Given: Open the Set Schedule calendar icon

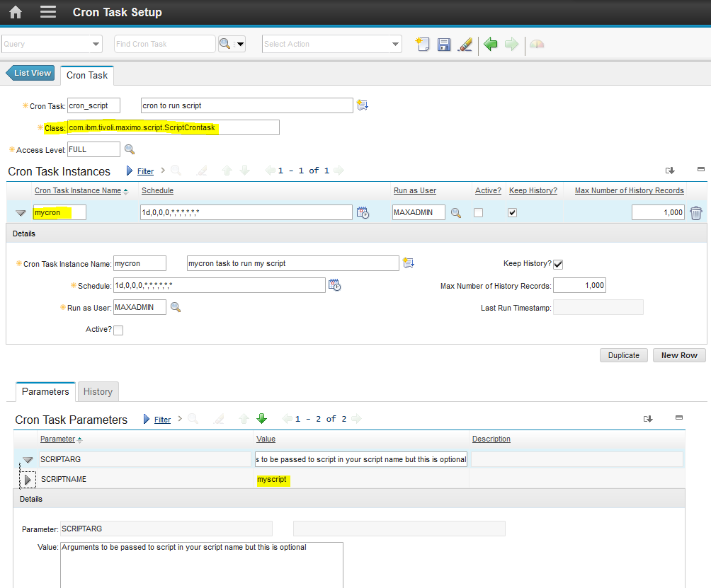Looking at the screenshot, I should (364, 212).
